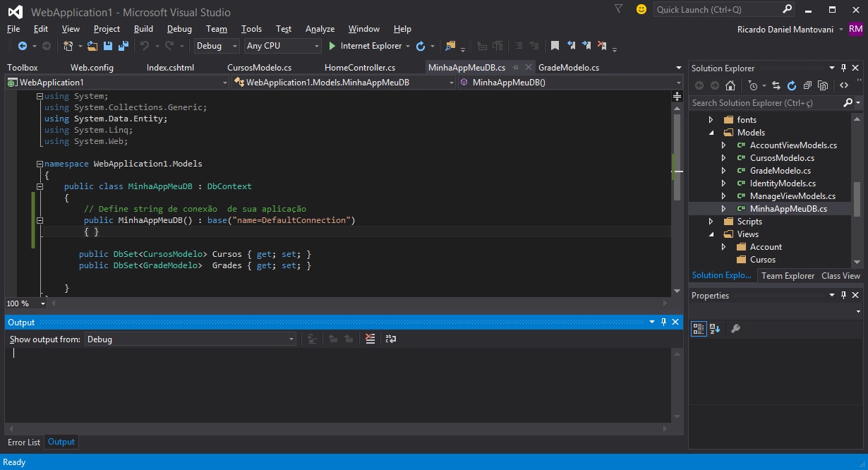Toggle word wrap in Output panel
868x470 pixels.
pyautogui.click(x=390, y=339)
